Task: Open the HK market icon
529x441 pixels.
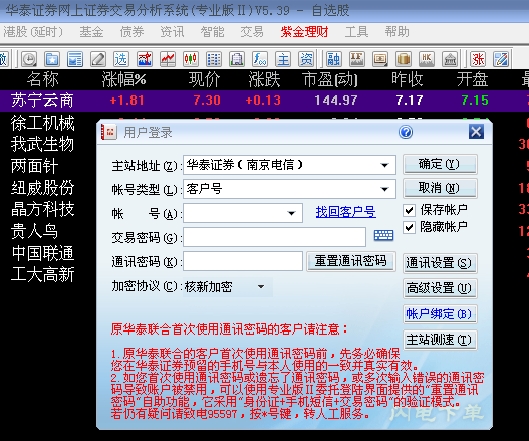Action: pos(427,59)
